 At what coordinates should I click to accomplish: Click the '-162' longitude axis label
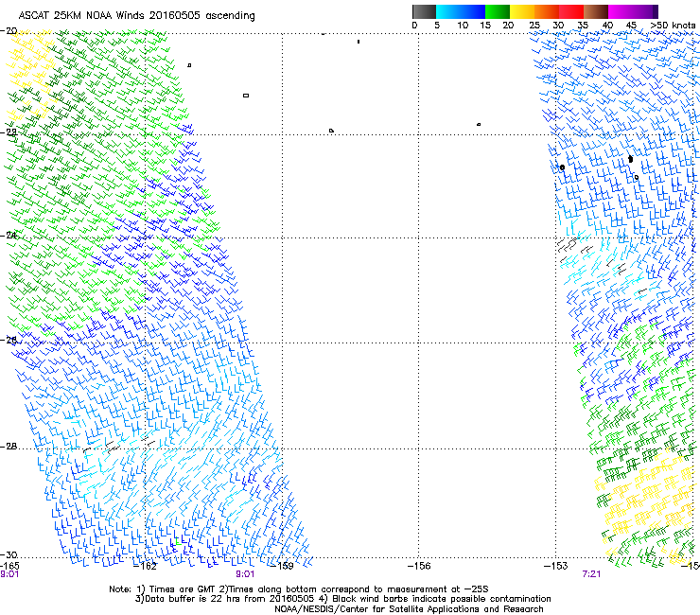pos(146,566)
